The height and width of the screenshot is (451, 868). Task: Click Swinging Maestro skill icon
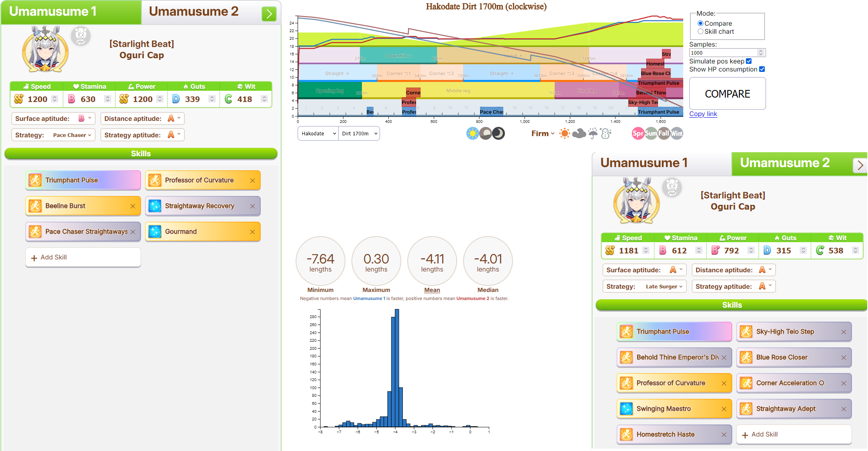pyautogui.click(x=626, y=409)
